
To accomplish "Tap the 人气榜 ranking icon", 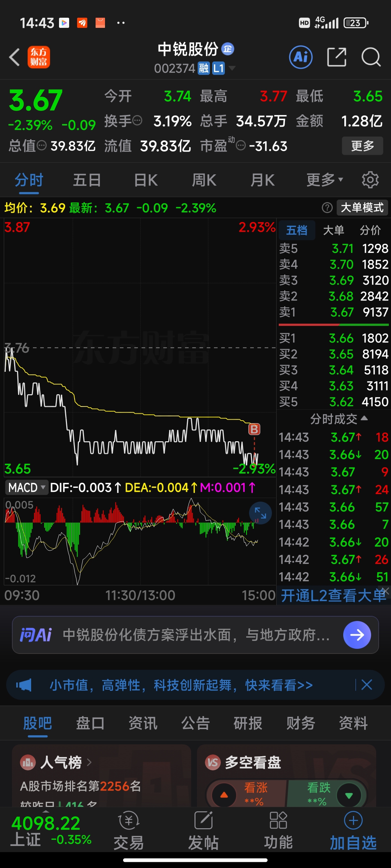I will (28, 762).
